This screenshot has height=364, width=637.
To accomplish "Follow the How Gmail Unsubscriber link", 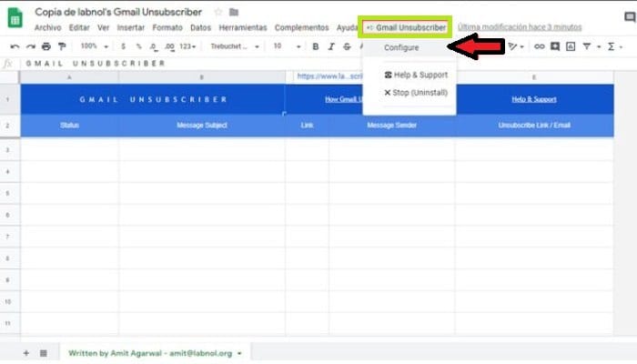I will [344, 99].
